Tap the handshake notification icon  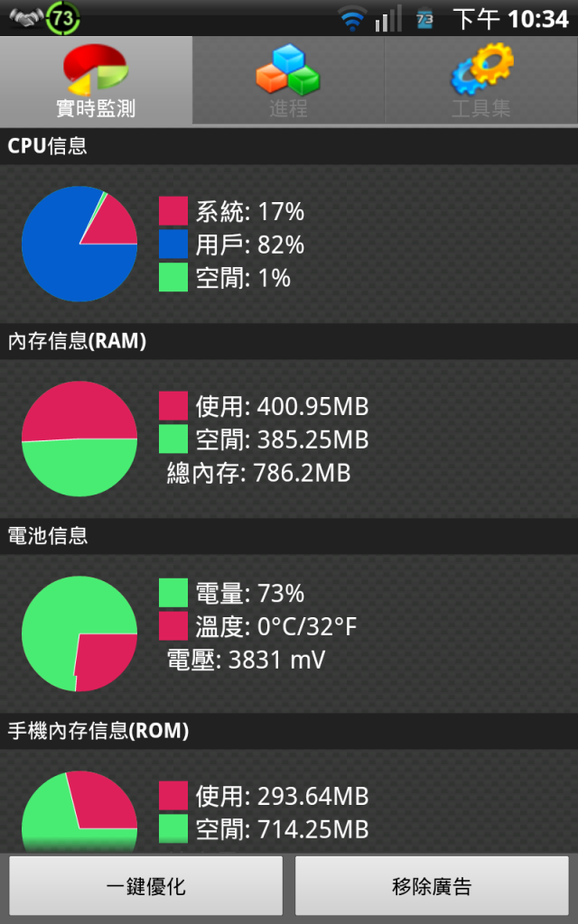(26, 18)
